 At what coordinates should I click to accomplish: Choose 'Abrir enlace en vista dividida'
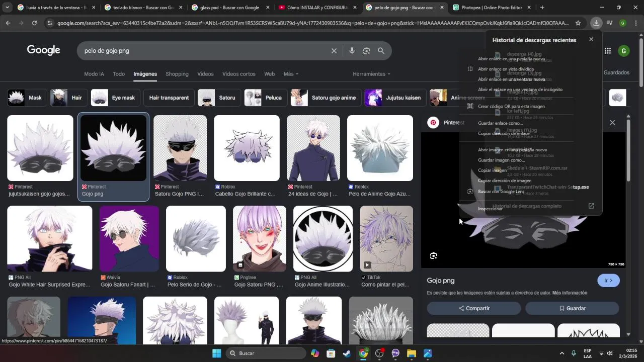(506, 69)
